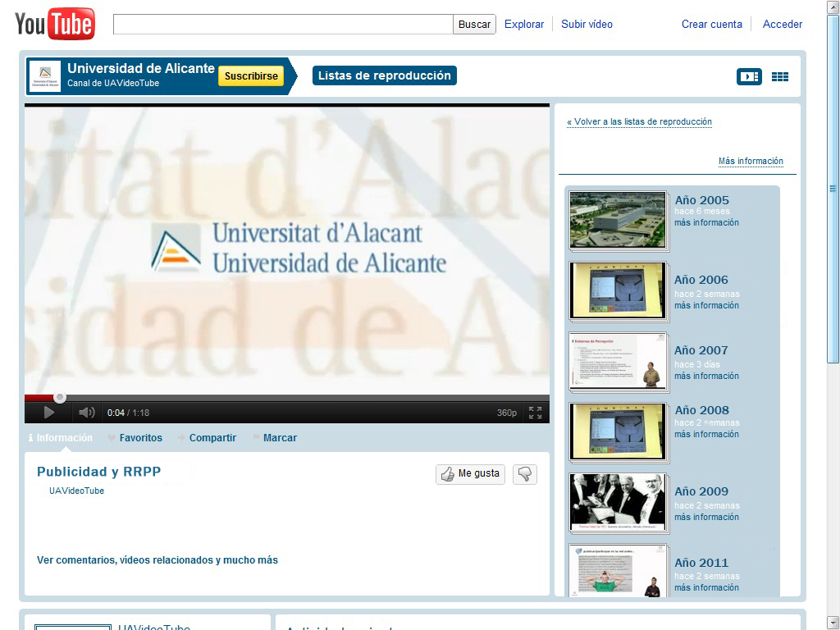The image size is (840, 630).
Task: Click the Año 2011 title
Action: 701,563
